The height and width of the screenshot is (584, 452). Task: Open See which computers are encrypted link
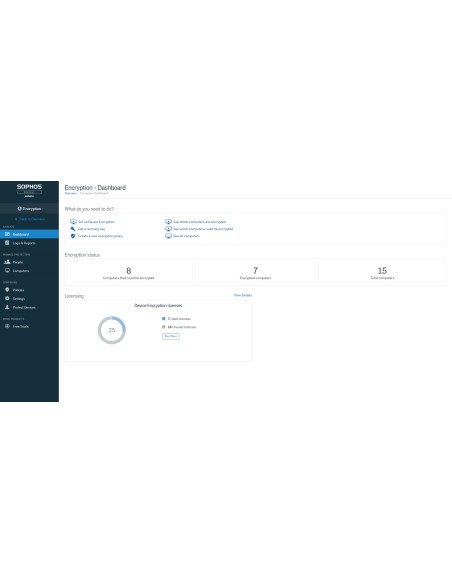click(200, 222)
